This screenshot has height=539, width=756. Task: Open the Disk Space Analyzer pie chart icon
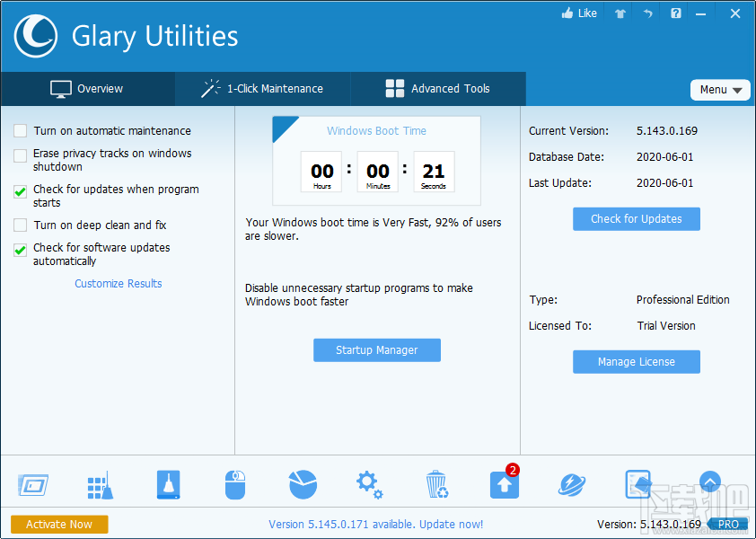[303, 484]
